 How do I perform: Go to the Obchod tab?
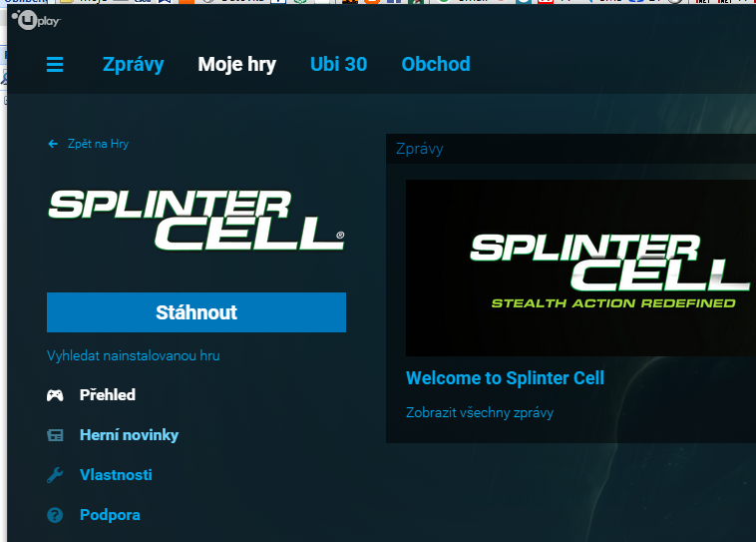click(436, 65)
